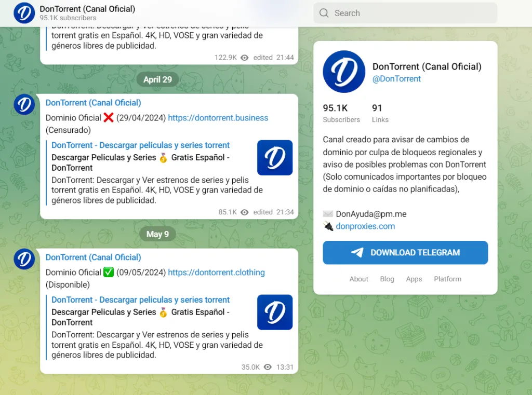Image resolution: width=532 pixels, height=395 pixels.
Task: Click the 'DonAyuda@pm.me' email text
Action: tap(371, 214)
